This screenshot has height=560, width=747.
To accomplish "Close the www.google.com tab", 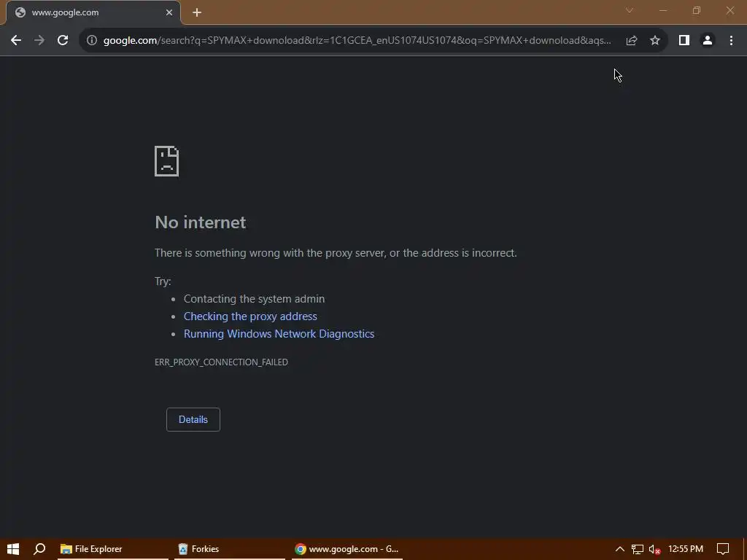I will click(169, 12).
